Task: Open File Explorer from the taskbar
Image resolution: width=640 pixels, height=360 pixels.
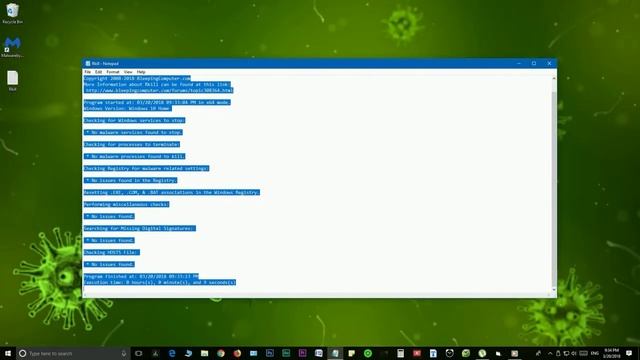Action: (x=204, y=353)
